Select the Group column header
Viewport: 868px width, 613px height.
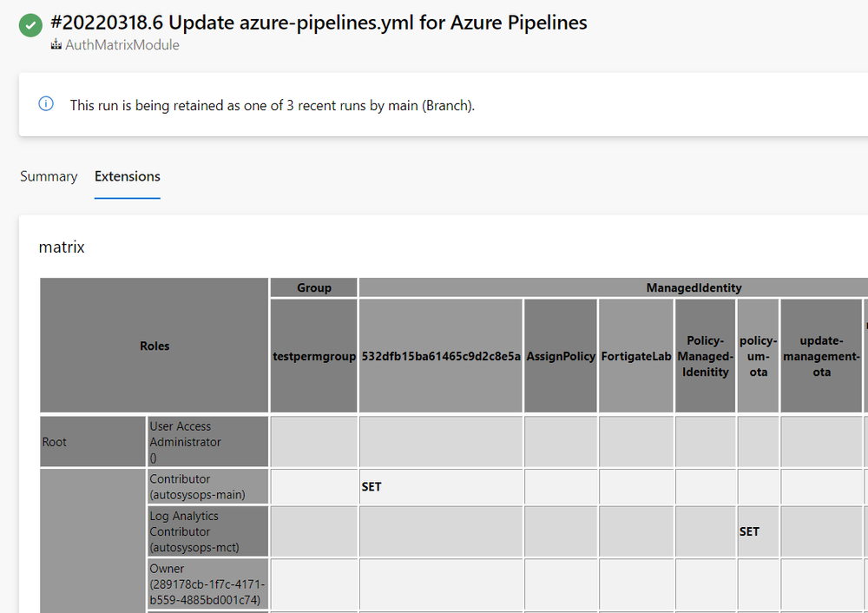coord(313,287)
